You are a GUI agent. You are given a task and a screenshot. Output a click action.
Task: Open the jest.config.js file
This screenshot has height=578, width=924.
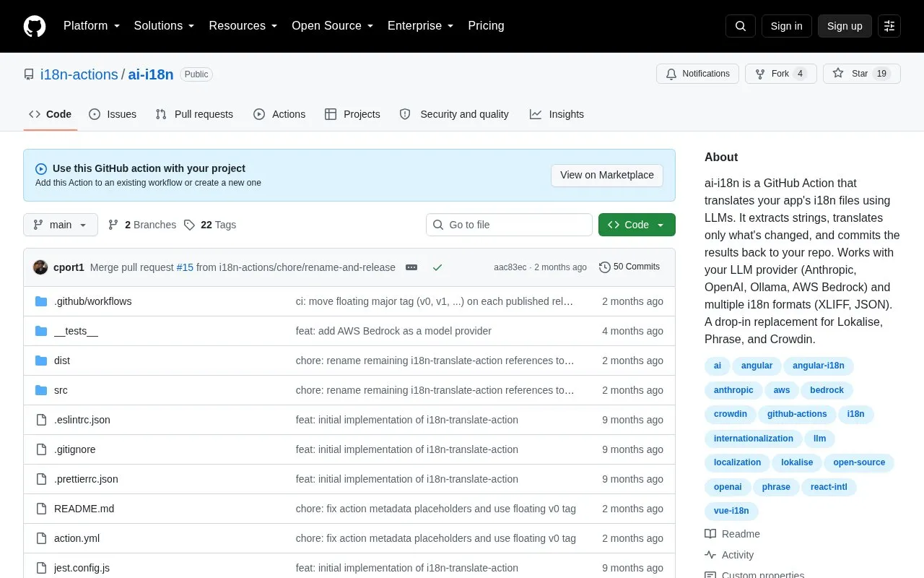coord(82,568)
